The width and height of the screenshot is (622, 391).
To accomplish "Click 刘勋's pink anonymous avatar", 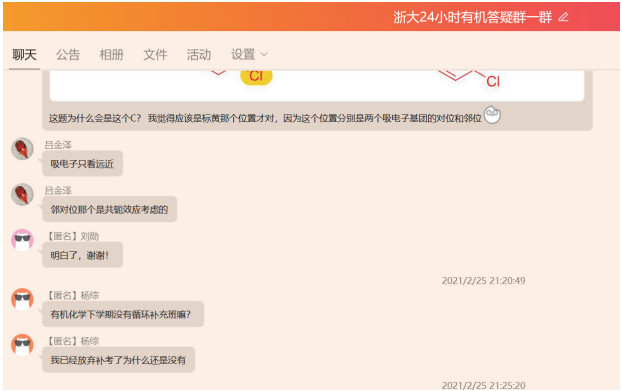I will click(22, 240).
